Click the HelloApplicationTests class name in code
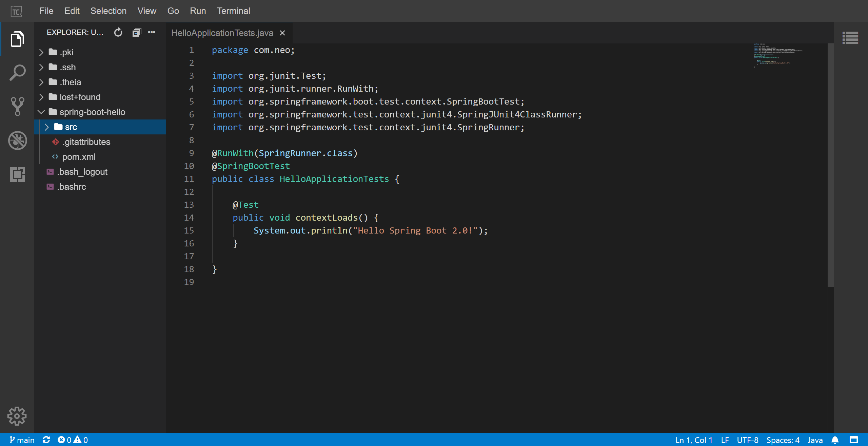The width and height of the screenshot is (868, 446). (334, 179)
